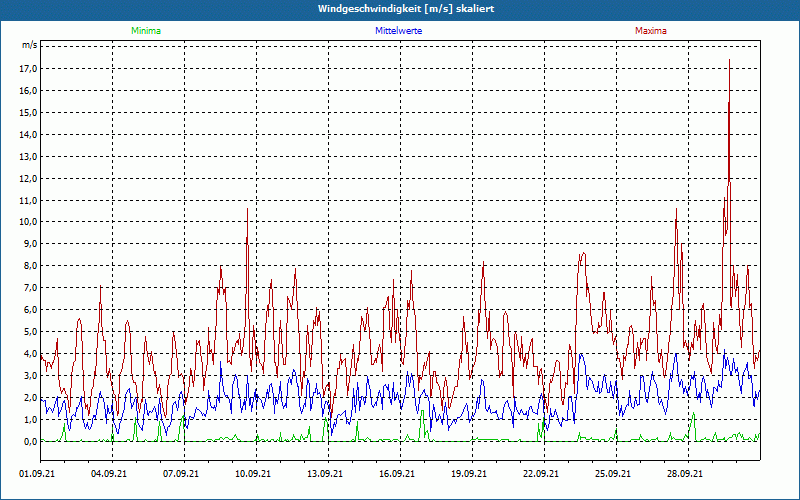The width and height of the screenshot is (800, 500).
Task: Click the 2,0 y-axis value
Action: pyautogui.click(x=31, y=397)
